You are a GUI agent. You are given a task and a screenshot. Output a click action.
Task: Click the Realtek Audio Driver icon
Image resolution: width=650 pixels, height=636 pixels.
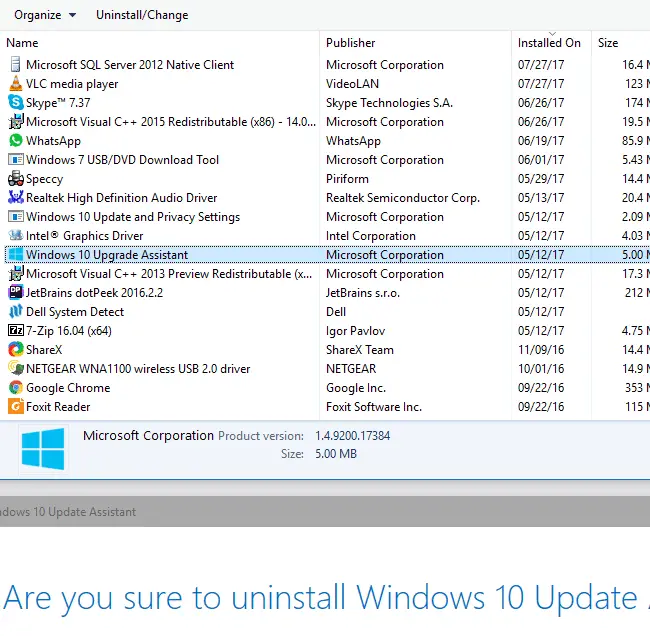(16, 198)
